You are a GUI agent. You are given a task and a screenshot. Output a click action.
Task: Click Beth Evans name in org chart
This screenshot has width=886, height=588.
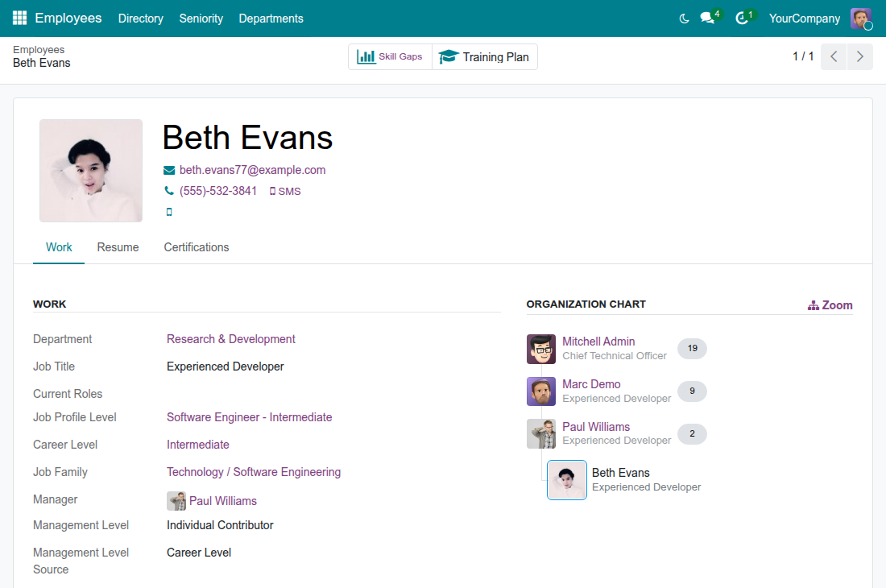click(620, 473)
